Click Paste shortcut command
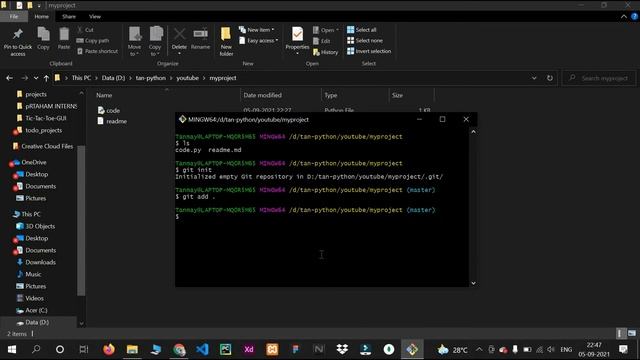640x360 pixels. pos(97,51)
